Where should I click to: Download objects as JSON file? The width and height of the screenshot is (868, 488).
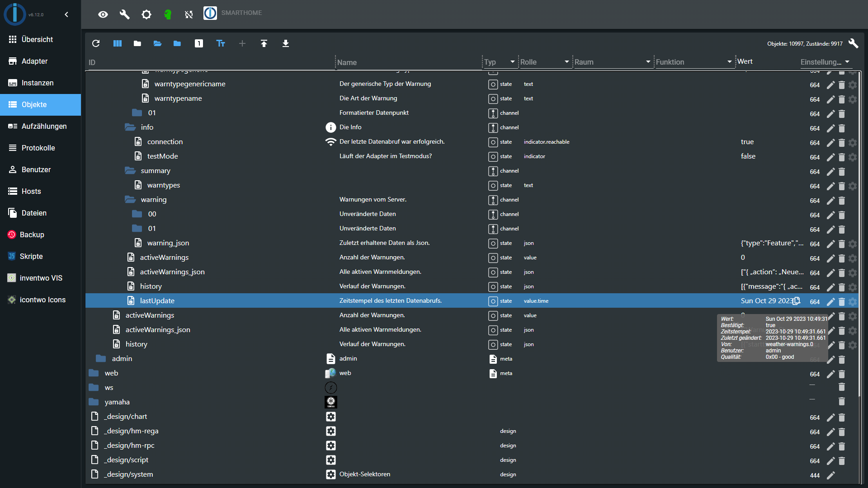[x=286, y=43]
